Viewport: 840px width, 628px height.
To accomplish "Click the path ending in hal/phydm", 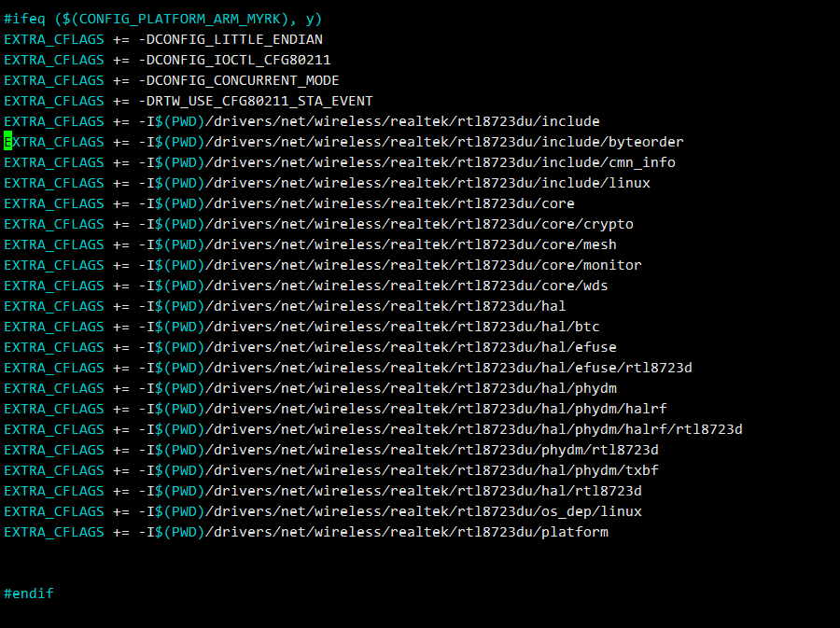I will (377, 389).
